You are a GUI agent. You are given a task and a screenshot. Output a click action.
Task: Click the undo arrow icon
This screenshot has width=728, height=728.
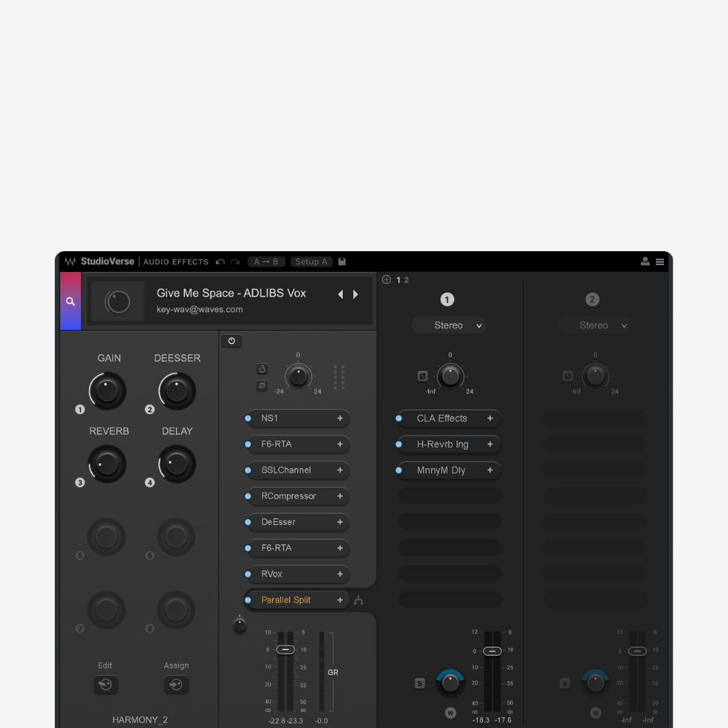(221, 262)
